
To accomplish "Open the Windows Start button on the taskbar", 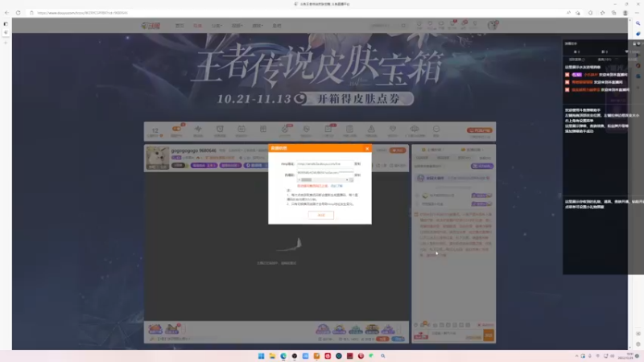I will click(261, 356).
